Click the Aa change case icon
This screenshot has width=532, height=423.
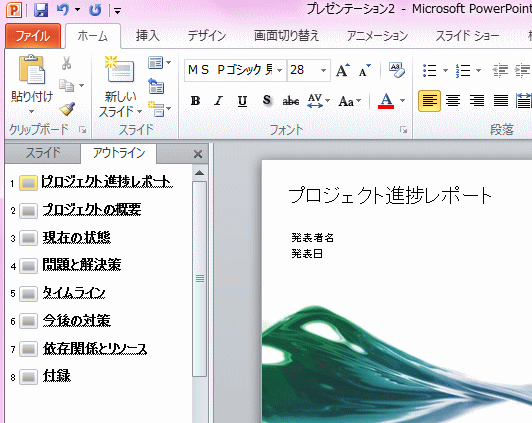[346, 101]
